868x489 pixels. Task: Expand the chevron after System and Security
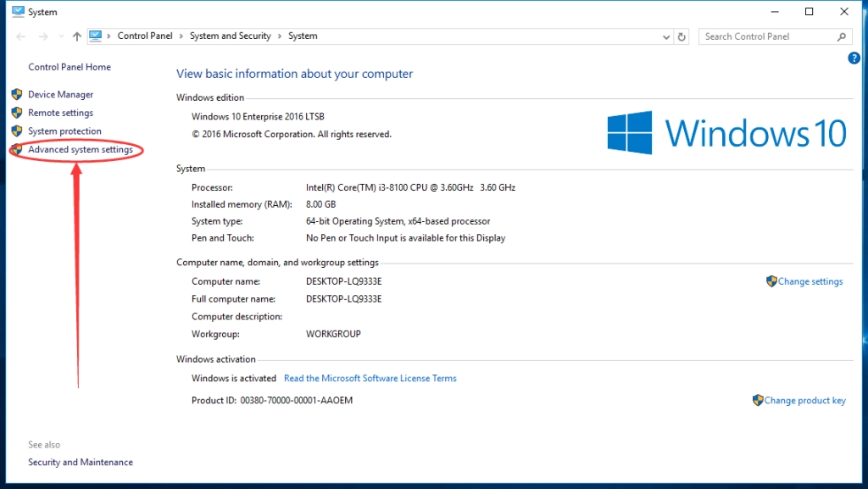tap(280, 36)
